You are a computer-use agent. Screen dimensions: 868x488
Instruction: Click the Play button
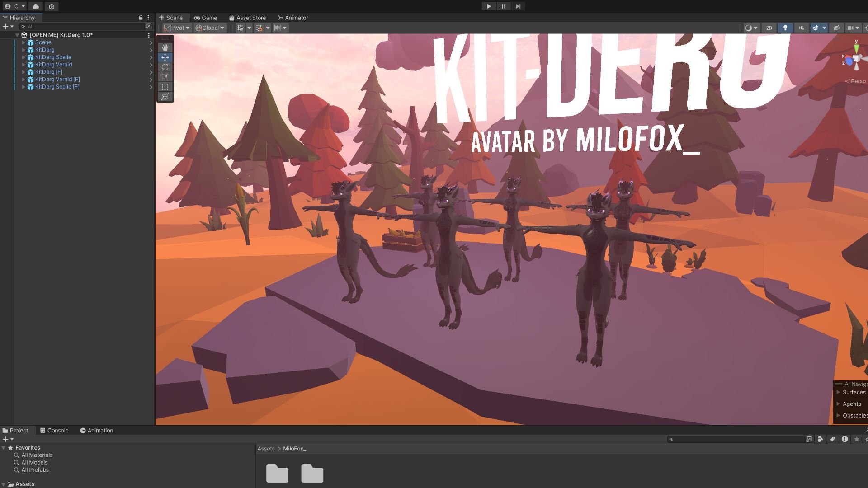pos(489,6)
